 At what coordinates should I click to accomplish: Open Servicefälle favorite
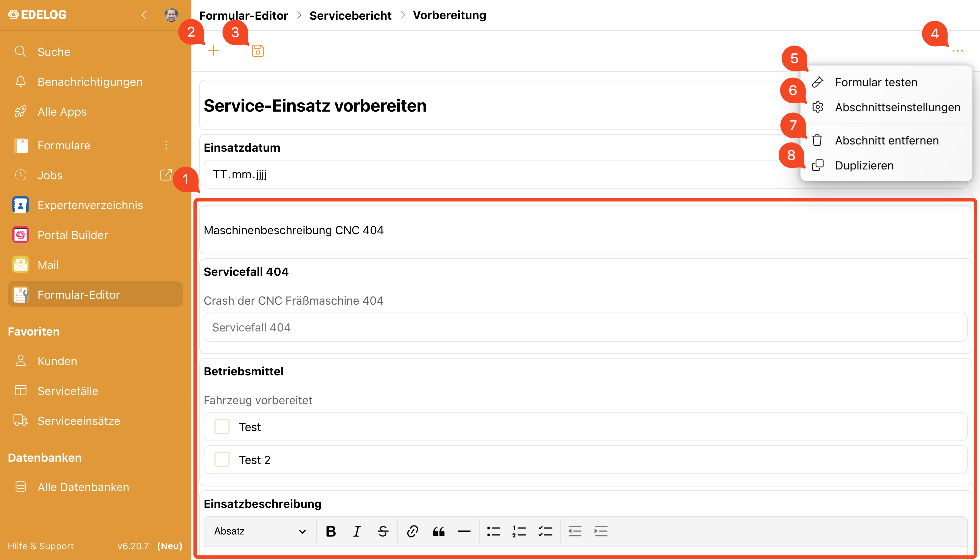[95, 391]
